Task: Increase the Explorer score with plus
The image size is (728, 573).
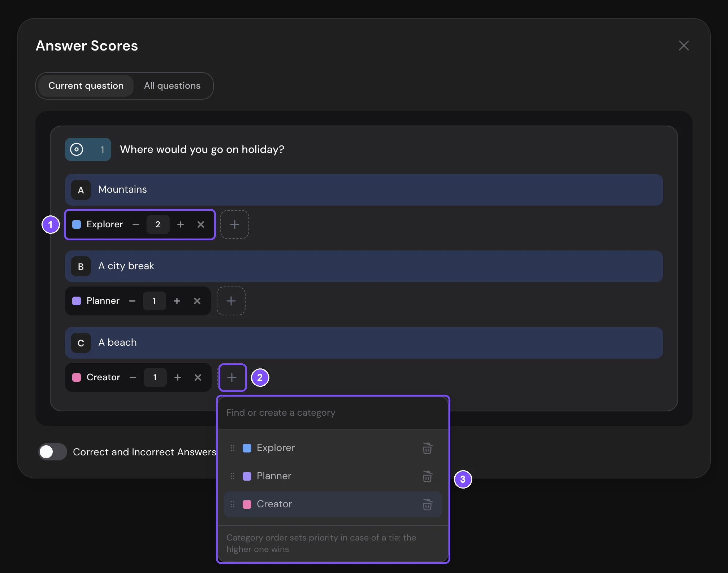Action: pyautogui.click(x=181, y=224)
